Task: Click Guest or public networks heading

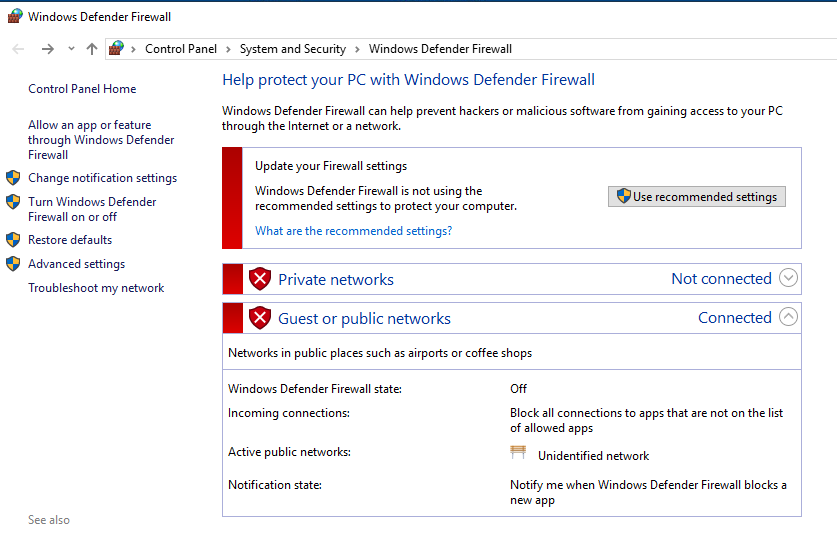Action: [364, 319]
